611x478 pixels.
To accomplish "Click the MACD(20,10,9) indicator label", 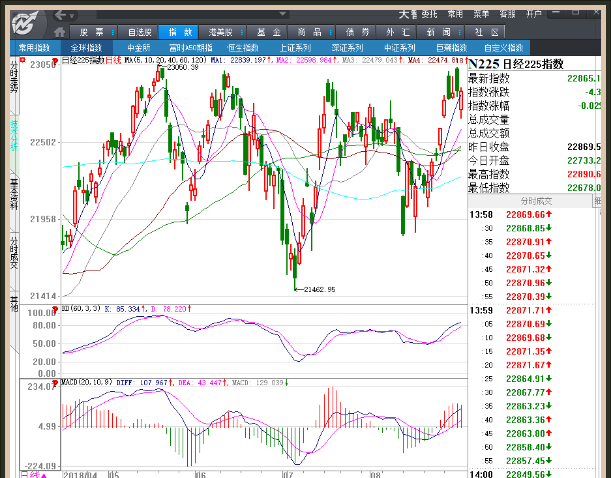I will tap(87, 383).
